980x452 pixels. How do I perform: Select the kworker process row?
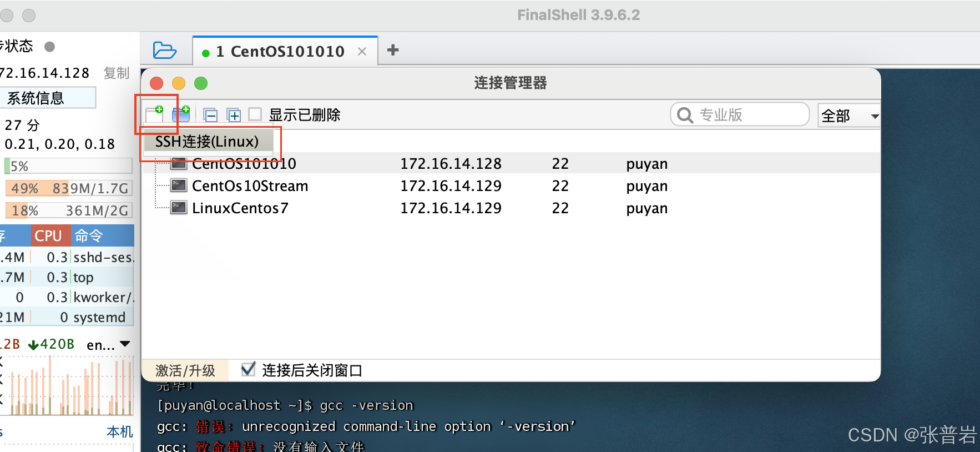(67, 297)
